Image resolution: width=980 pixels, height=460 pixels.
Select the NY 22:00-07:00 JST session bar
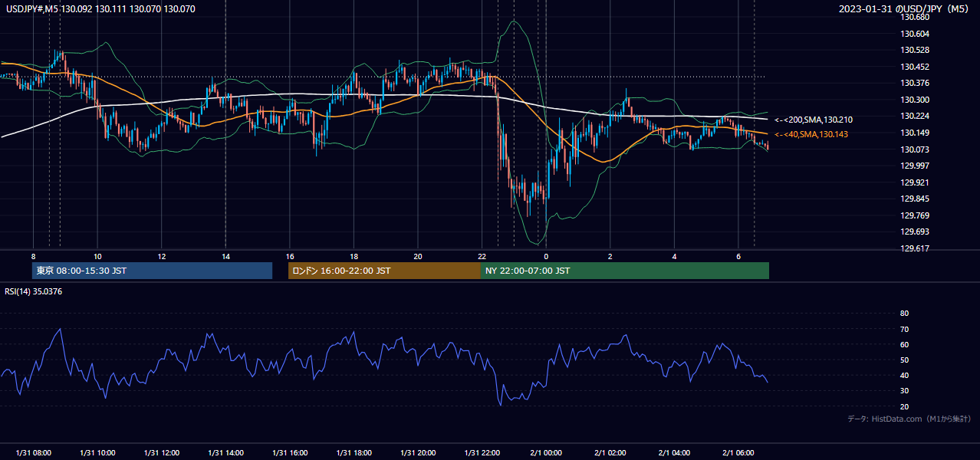[x=625, y=271]
